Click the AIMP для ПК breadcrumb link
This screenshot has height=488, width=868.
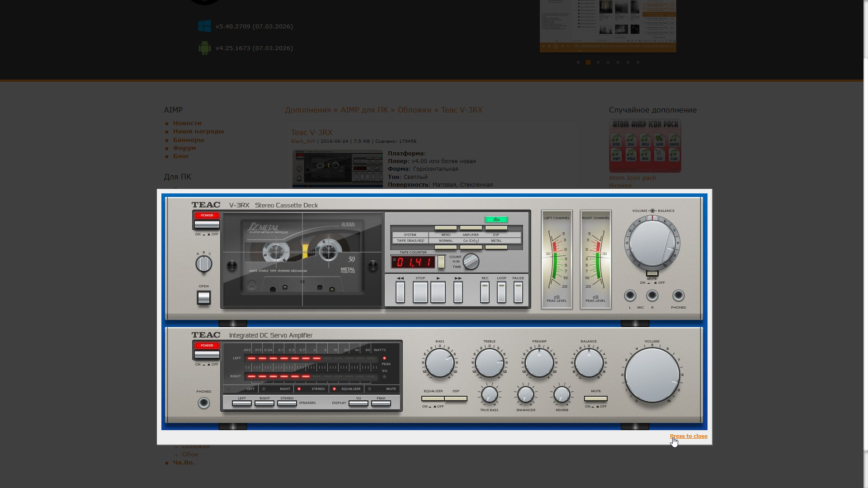[x=364, y=110]
